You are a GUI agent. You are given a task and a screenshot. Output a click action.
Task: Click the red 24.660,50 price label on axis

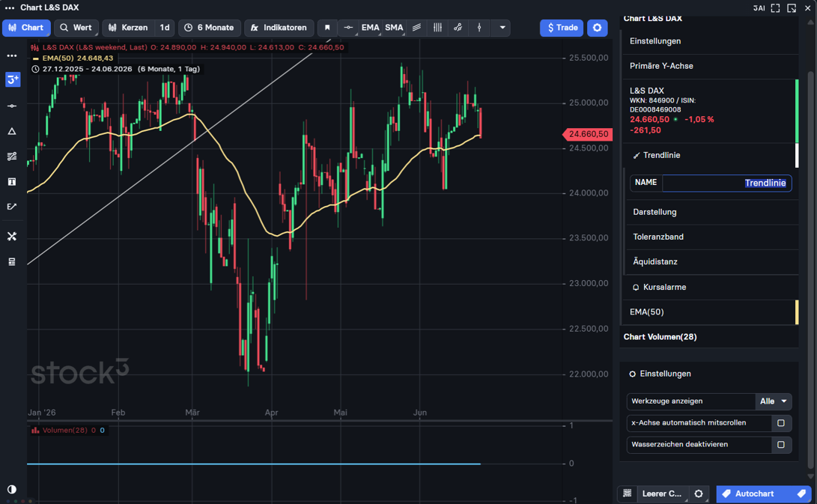[x=587, y=135]
